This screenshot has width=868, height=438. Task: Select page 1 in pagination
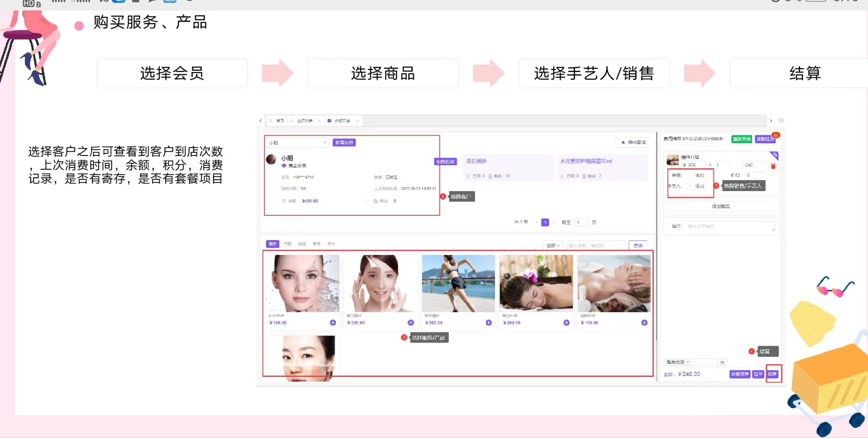tap(545, 222)
